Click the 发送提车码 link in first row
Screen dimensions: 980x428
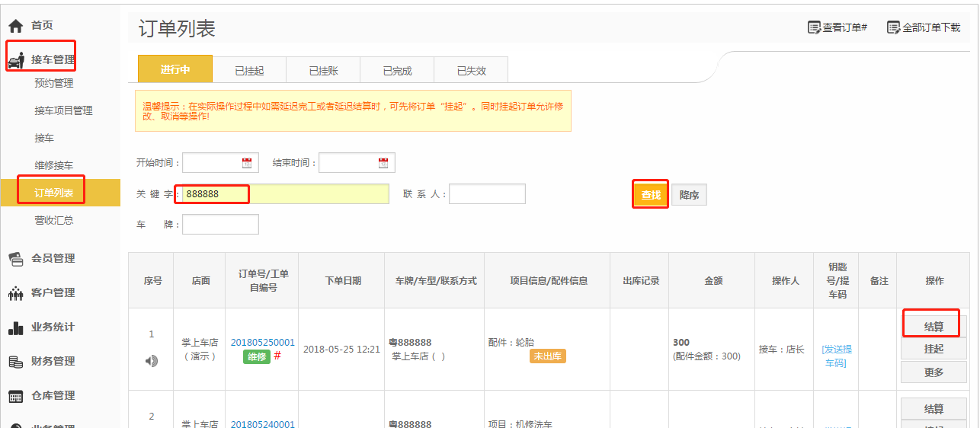(x=837, y=356)
